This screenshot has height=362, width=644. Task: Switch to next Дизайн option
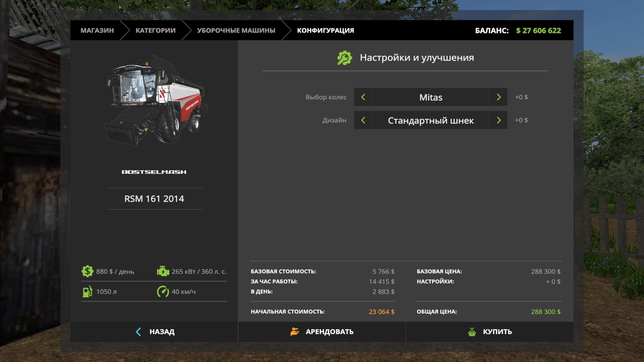pyautogui.click(x=498, y=120)
